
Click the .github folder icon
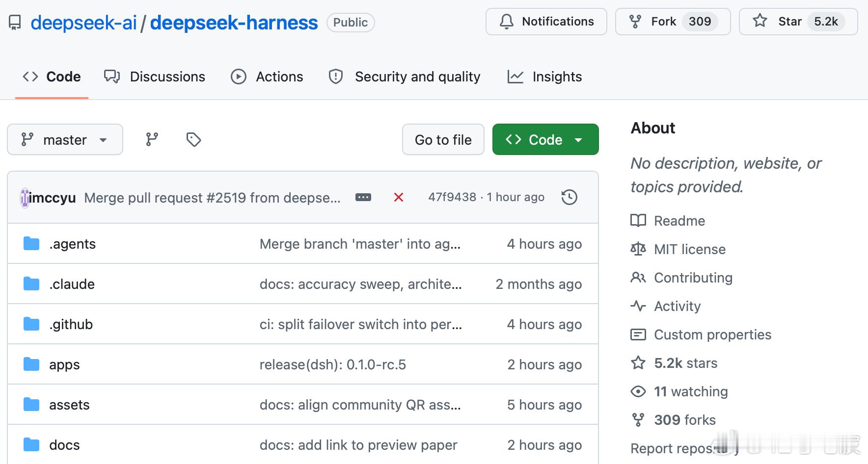pyautogui.click(x=31, y=324)
